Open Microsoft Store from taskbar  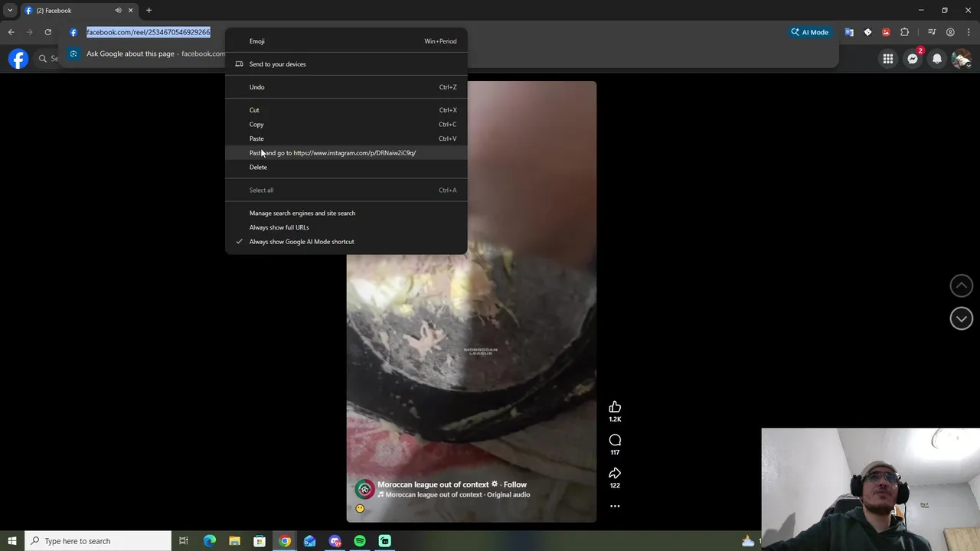click(260, 541)
